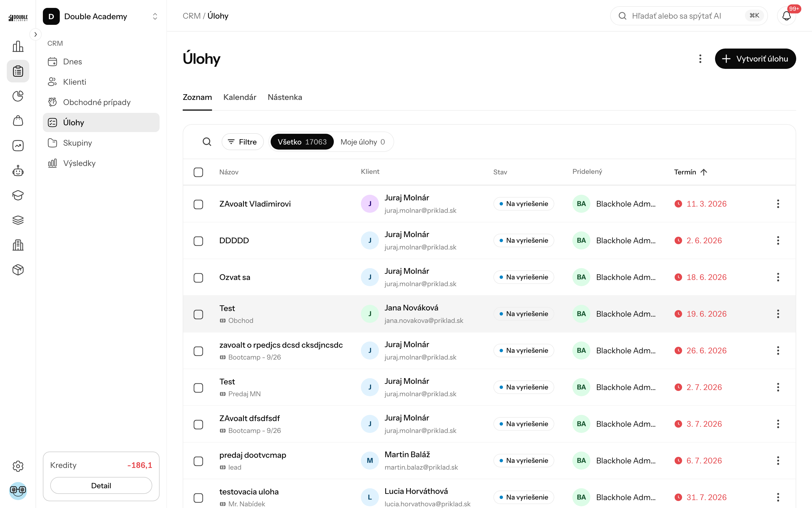Switch to the Kalendár tab
This screenshot has height=508, width=812.
tap(240, 97)
